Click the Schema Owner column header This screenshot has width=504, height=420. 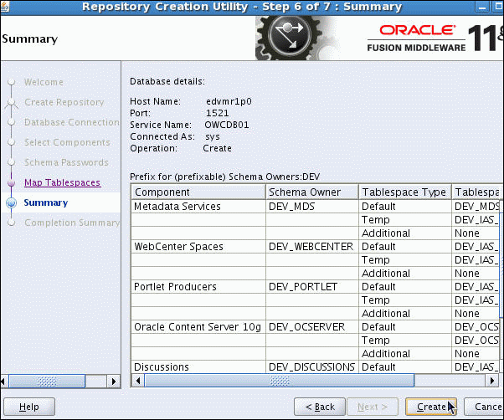tap(311, 192)
